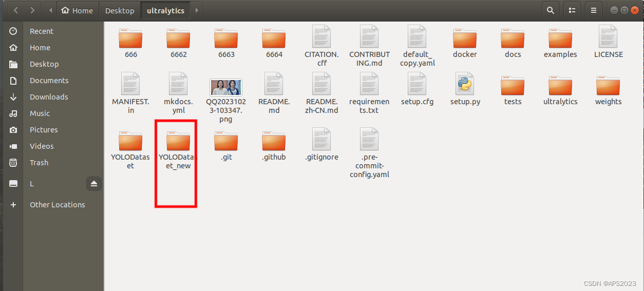Image resolution: width=644 pixels, height=291 pixels.
Task: Click the Home breadcrumb in the path bar
Action: click(x=77, y=10)
